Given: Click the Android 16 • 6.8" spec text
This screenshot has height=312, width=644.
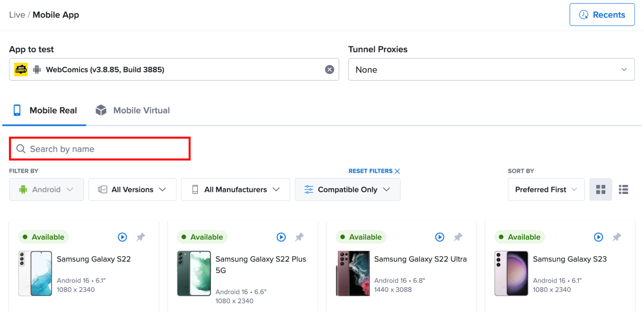Looking at the screenshot, I should pyautogui.click(x=399, y=280).
